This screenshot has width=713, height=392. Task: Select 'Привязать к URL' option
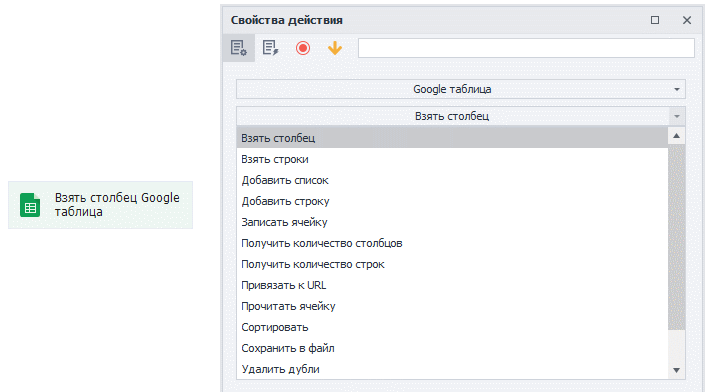(x=452, y=285)
